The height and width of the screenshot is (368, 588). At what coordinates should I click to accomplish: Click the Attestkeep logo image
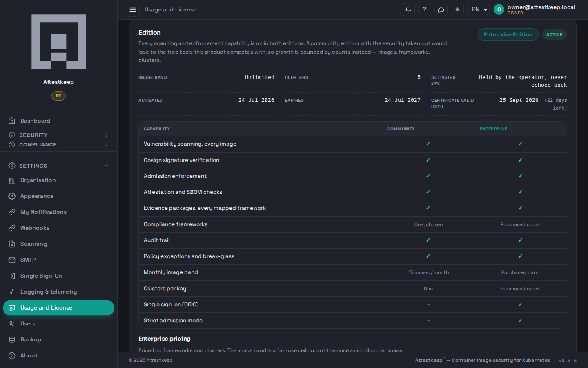(59, 42)
